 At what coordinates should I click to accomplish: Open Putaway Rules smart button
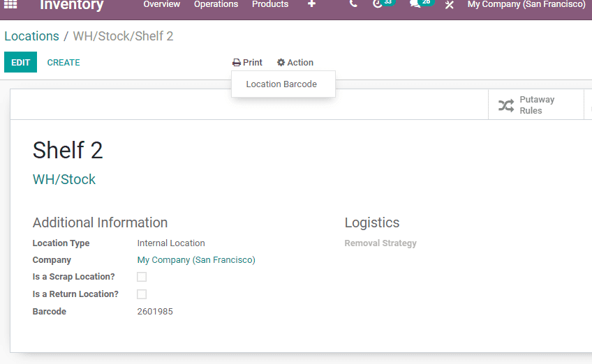point(535,105)
